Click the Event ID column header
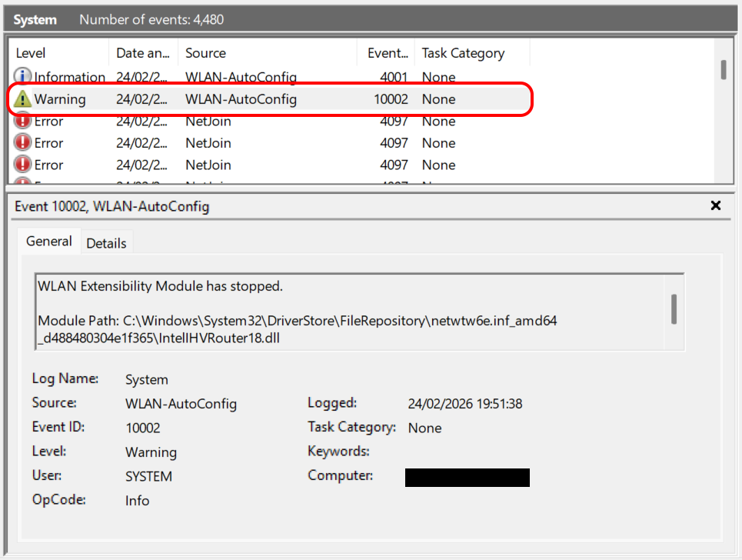This screenshot has height=560, width=742. click(x=387, y=53)
